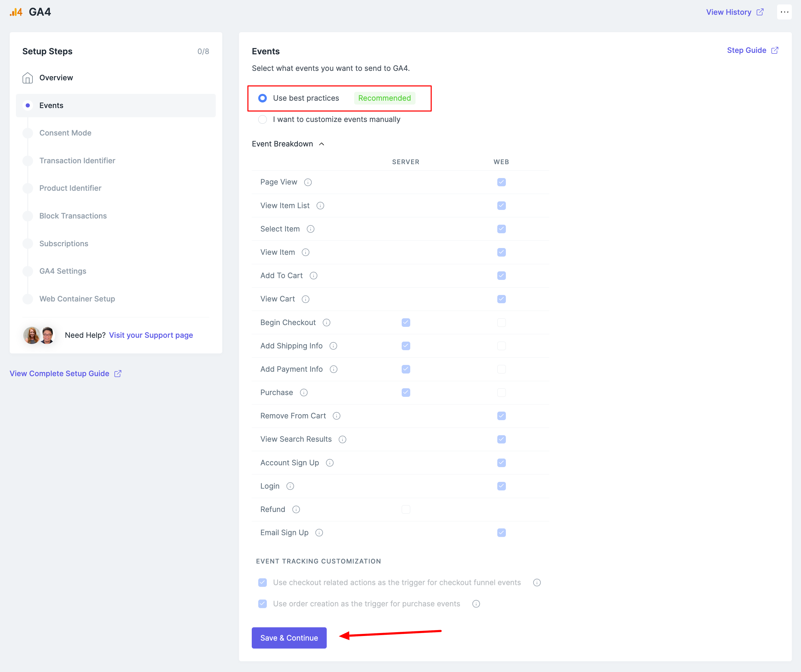Click info icon beside Begin Checkout
801x672 pixels.
pyautogui.click(x=326, y=323)
